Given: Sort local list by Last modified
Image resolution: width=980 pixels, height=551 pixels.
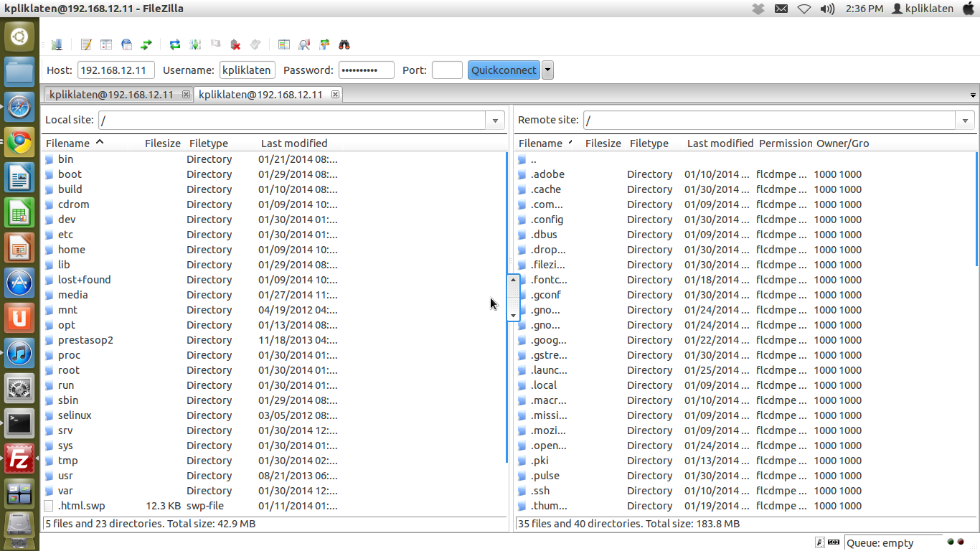Looking at the screenshot, I should coord(294,143).
